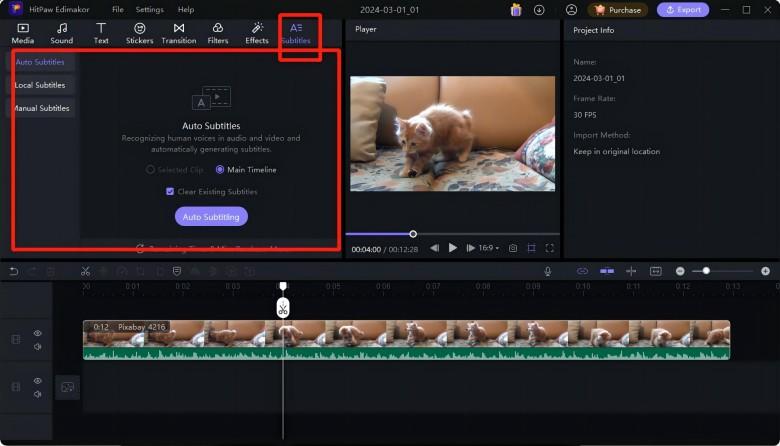Open the Effects tab
This screenshot has width=780, height=446.
pyautogui.click(x=257, y=33)
